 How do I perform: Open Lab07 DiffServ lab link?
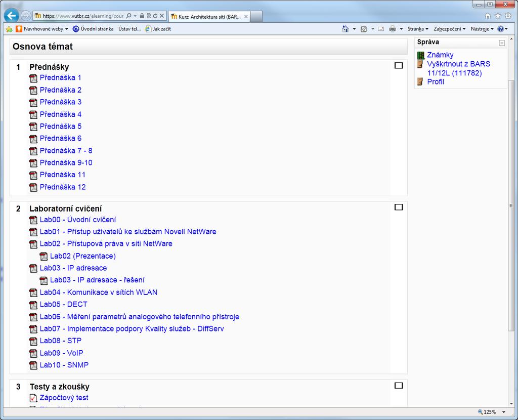click(x=132, y=329)
